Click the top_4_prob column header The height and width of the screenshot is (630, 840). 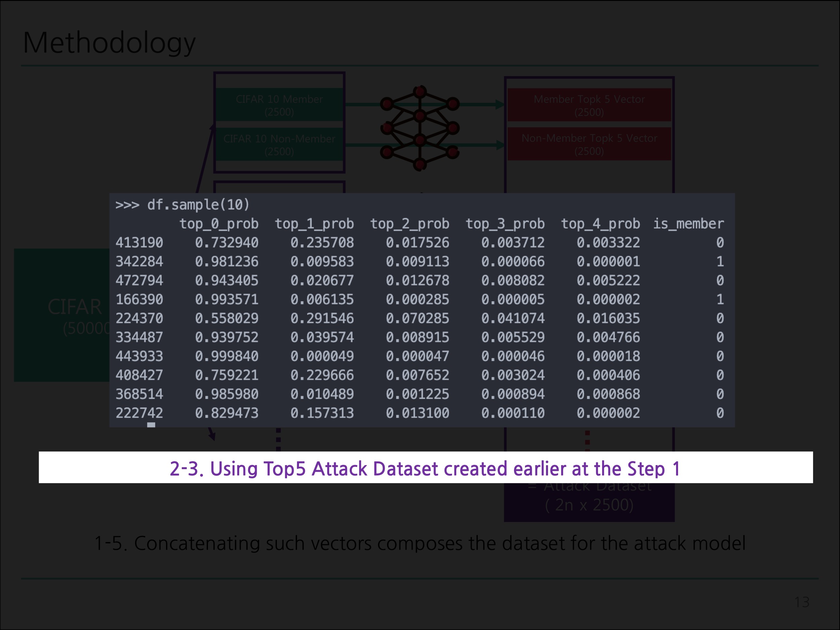(x=600, y=224)
